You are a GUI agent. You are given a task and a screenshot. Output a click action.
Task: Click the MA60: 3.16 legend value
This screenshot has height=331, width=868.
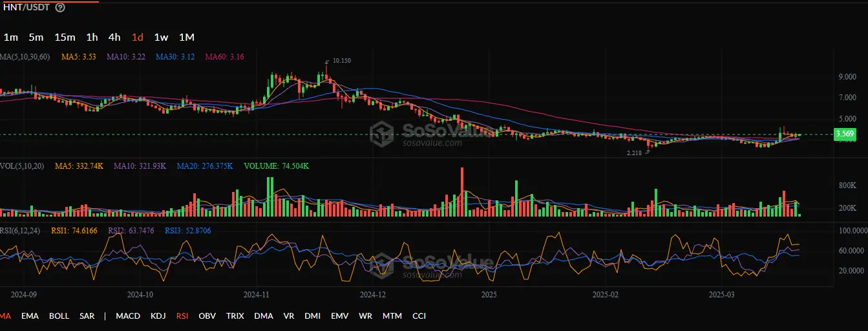point(224,57)
